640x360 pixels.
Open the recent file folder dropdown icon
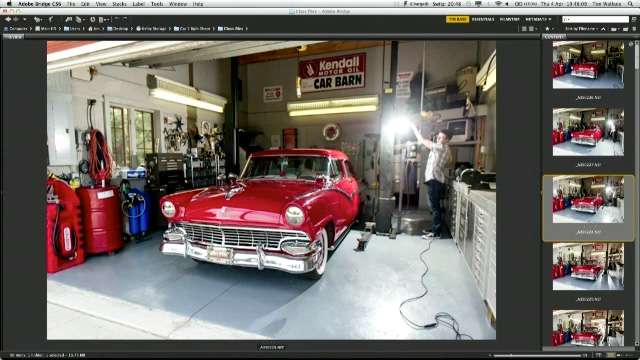(614, 29)
